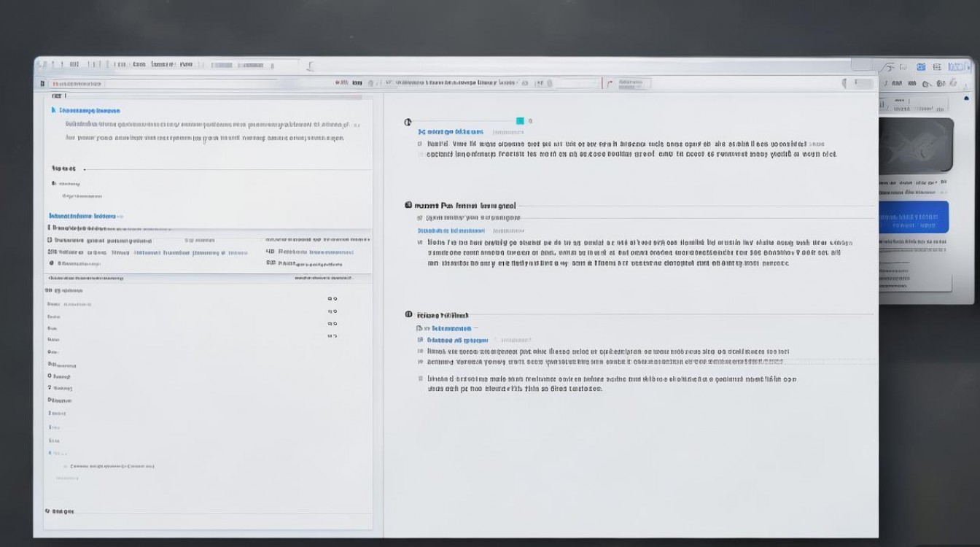The width and height of the screenshot is (980, 547).
Task: Click the teal slider handle in the first right section
Action: pyautogui.click(x=520, y=121)
